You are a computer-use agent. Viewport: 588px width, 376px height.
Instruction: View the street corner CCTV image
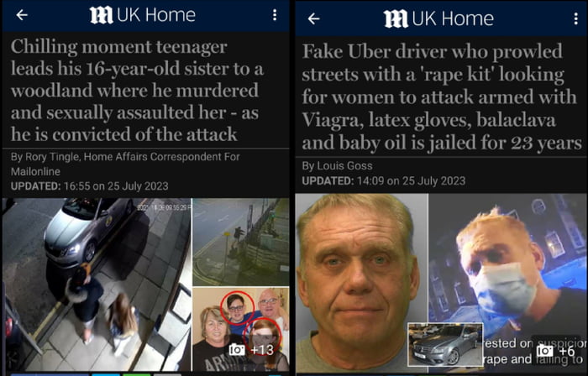coord(241,242)
